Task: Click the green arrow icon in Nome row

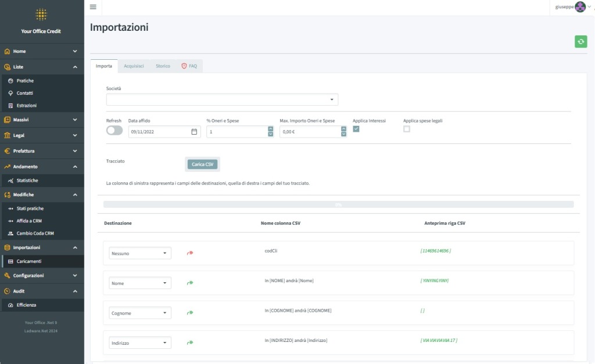Action: [x=190, y=283]
